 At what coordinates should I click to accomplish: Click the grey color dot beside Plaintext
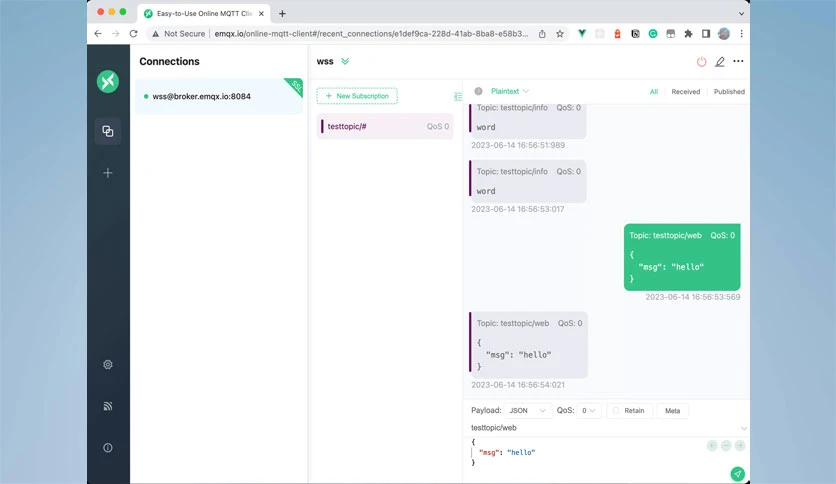(478, 91)
